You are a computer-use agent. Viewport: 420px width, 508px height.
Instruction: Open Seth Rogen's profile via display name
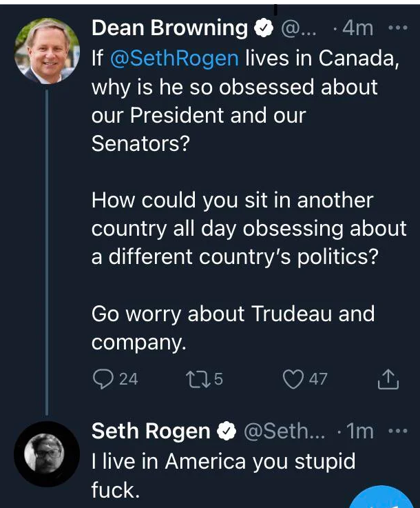click(x=151, y=431)
